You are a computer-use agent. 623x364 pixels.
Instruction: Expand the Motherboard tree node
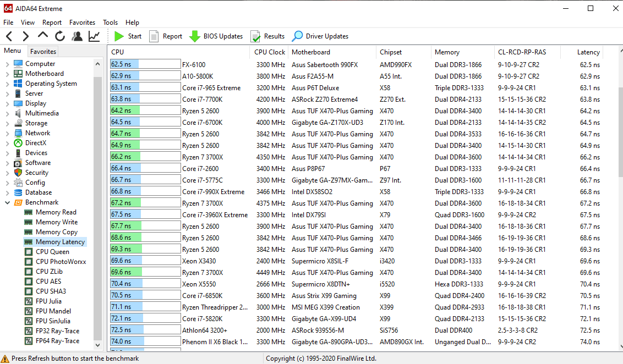click(7, 74)
